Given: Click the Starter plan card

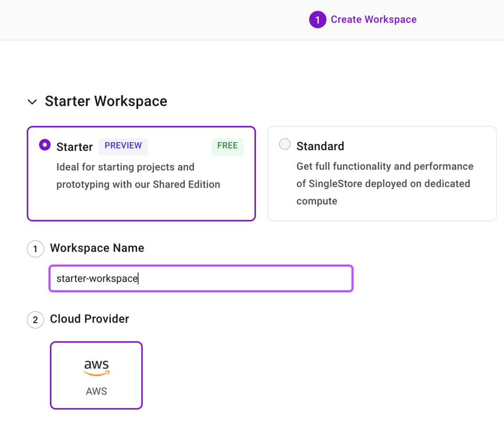Looking at the screenshot, I should tap(141, 173).
